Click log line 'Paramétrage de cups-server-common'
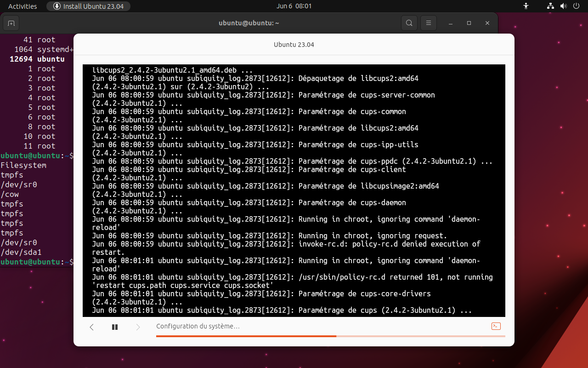This screenshot has height=368, width=588. coord(367,95)
